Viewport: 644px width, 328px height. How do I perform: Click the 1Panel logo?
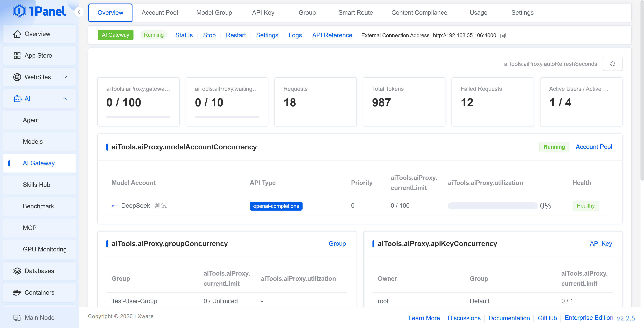tap(40, 11)
